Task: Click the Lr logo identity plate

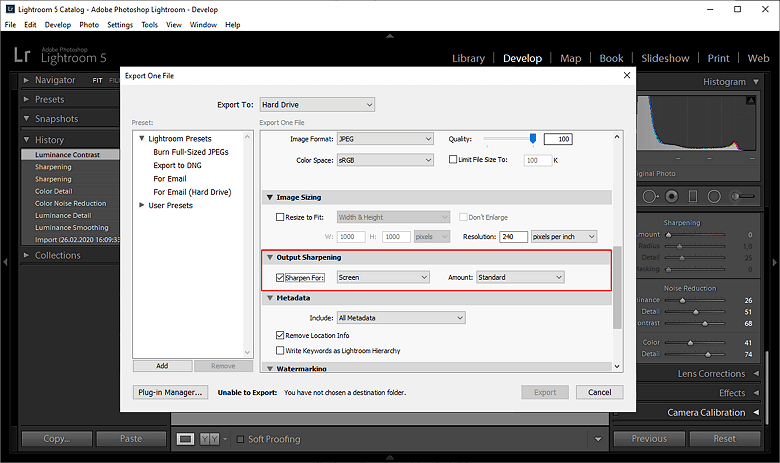Action: (x=22, y=55)
